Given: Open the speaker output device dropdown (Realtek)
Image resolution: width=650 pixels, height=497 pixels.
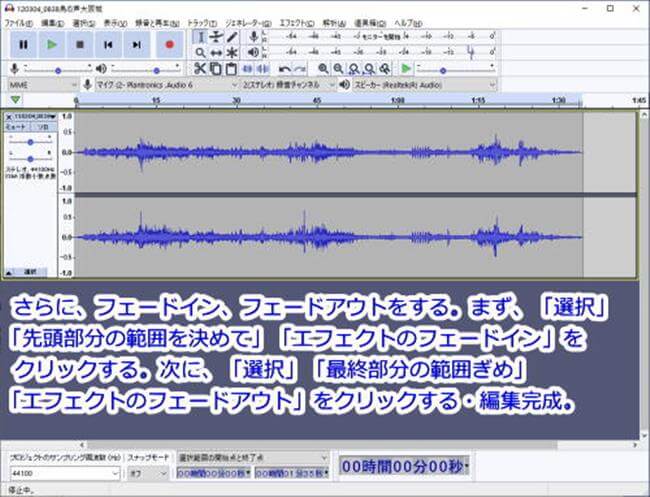Looking at the screenshot, I should coord(425,85).
